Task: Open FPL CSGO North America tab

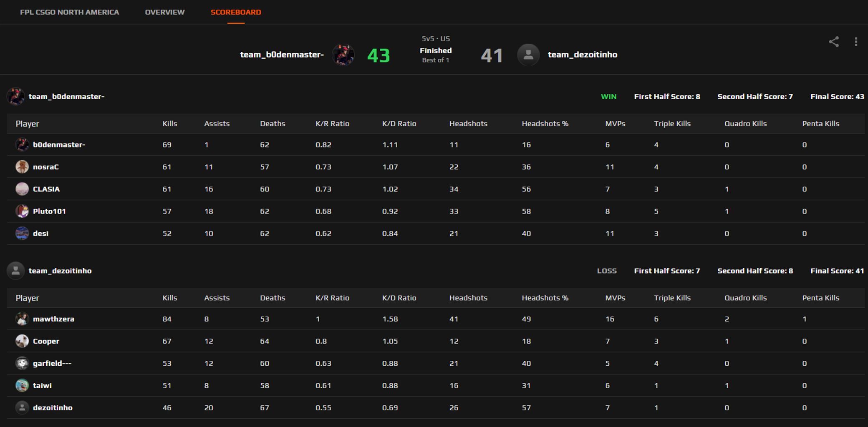Action: [70, 12]
